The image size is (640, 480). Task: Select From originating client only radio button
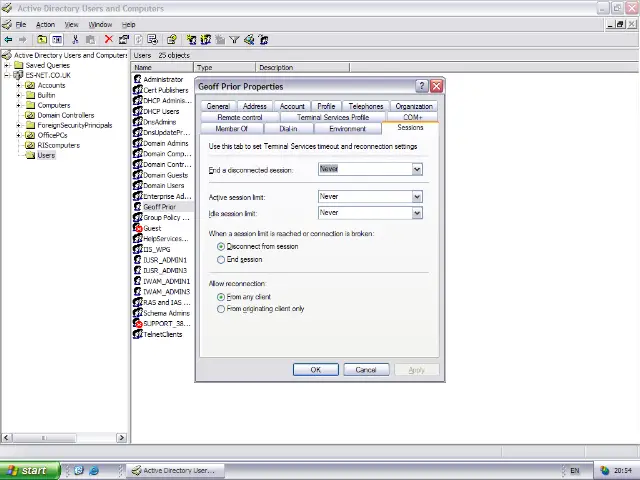point(221,309)
